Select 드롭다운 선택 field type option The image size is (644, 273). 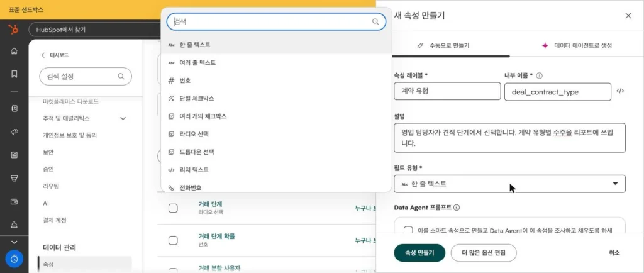tap(276, 152)
